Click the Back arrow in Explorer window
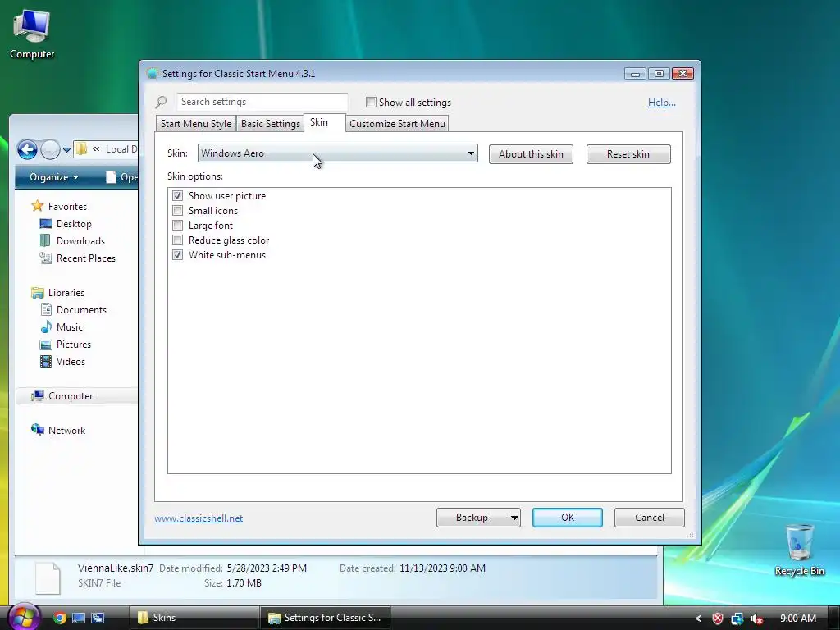The width and height of the screenshot is (840, 630). [x=27, y=149]
